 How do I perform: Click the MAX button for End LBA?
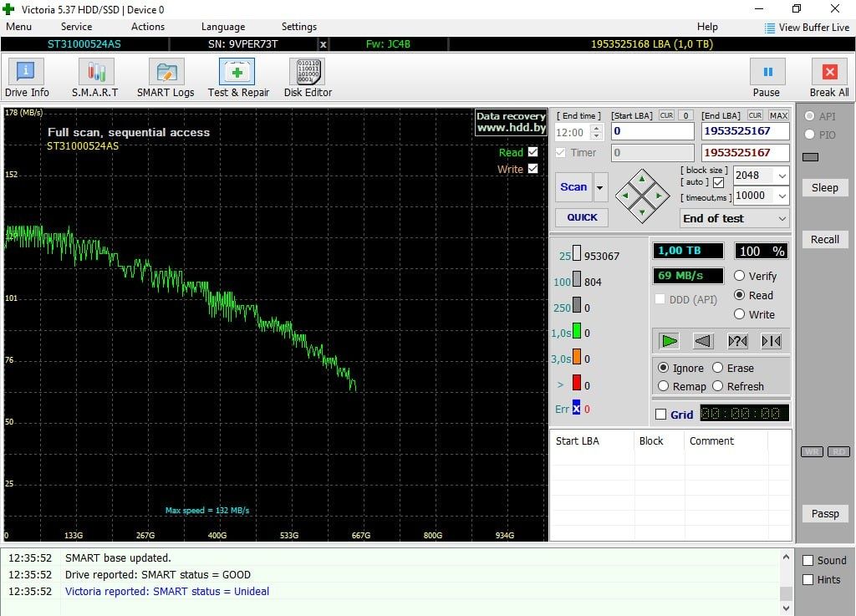coord(778,115)
